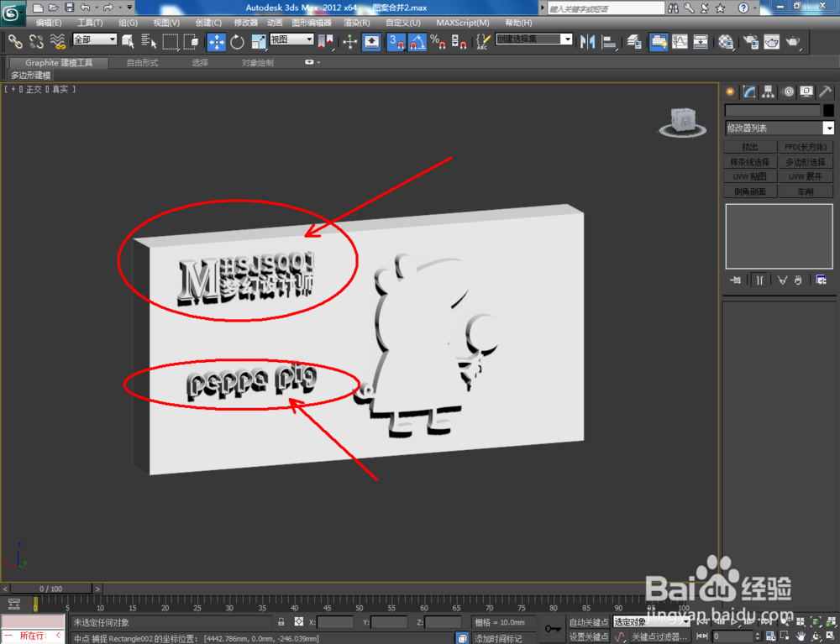Open the Schematic View icon

click(701, 41)
